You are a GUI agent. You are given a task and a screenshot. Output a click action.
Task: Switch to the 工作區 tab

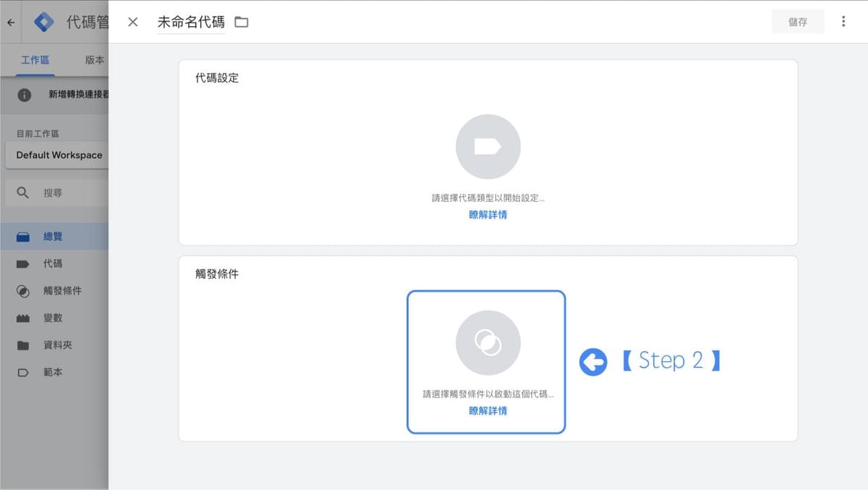coord(35,60)
